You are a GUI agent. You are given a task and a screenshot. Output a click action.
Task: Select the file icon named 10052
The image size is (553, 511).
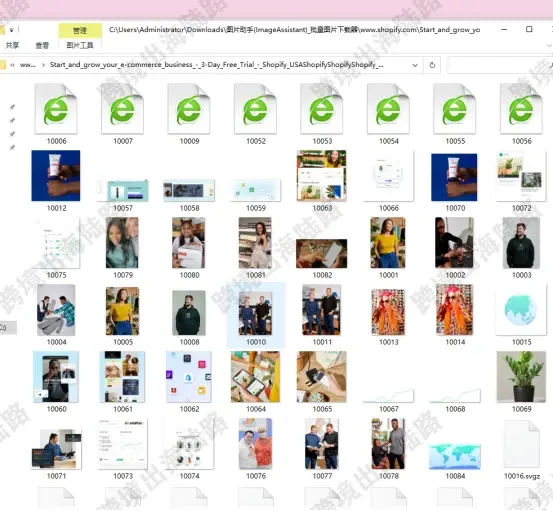click(x=256, y=109)
